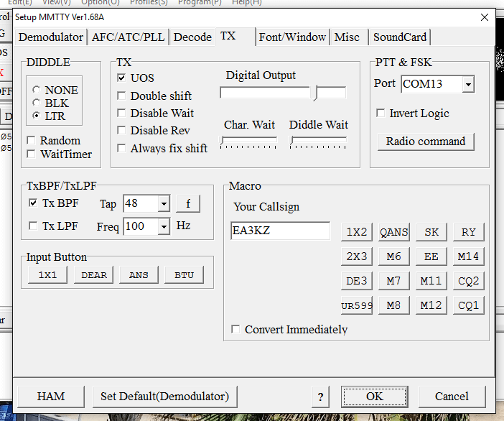
Task: Click the Radio command button
Action: 426,142
